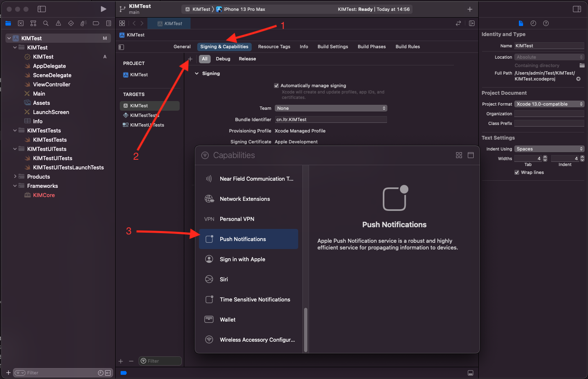Select the Find navigator magnifier icon

46,23
